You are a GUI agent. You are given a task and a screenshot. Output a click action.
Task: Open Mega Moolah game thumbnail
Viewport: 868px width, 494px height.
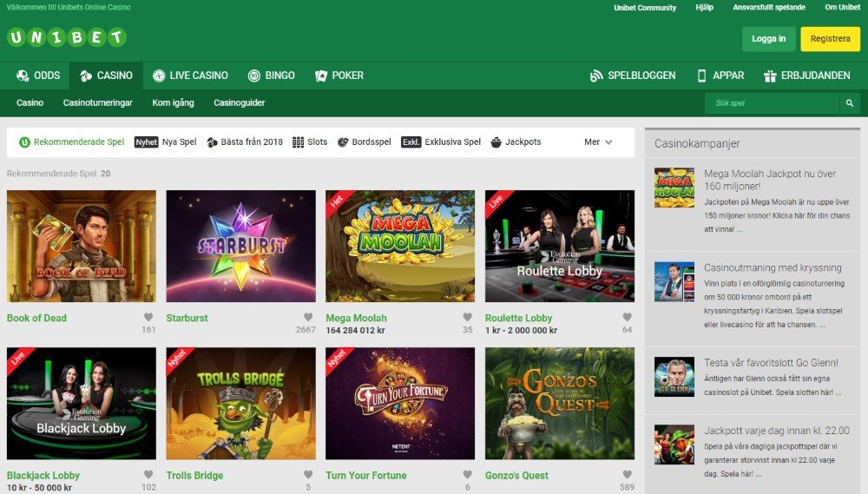click(400, 246)
